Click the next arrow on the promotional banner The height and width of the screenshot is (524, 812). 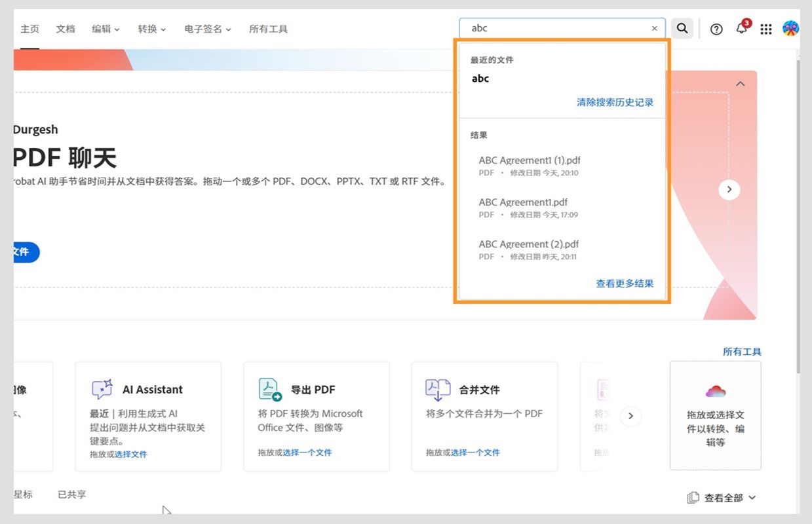click(x=729, y=189)
